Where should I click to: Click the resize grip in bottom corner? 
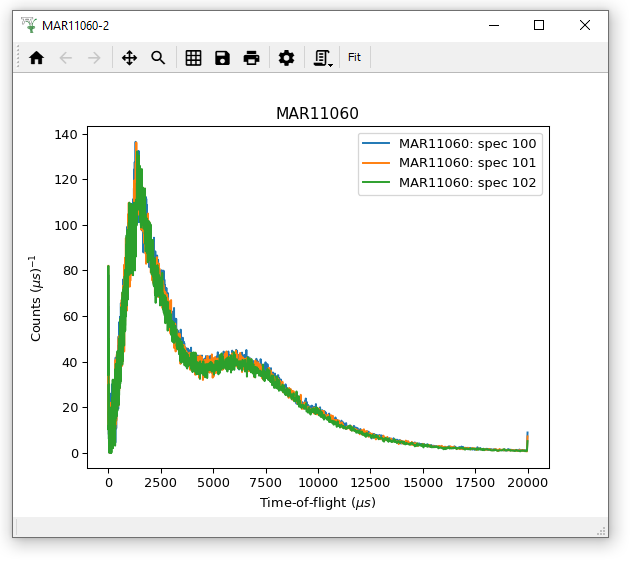click(601, 530)
